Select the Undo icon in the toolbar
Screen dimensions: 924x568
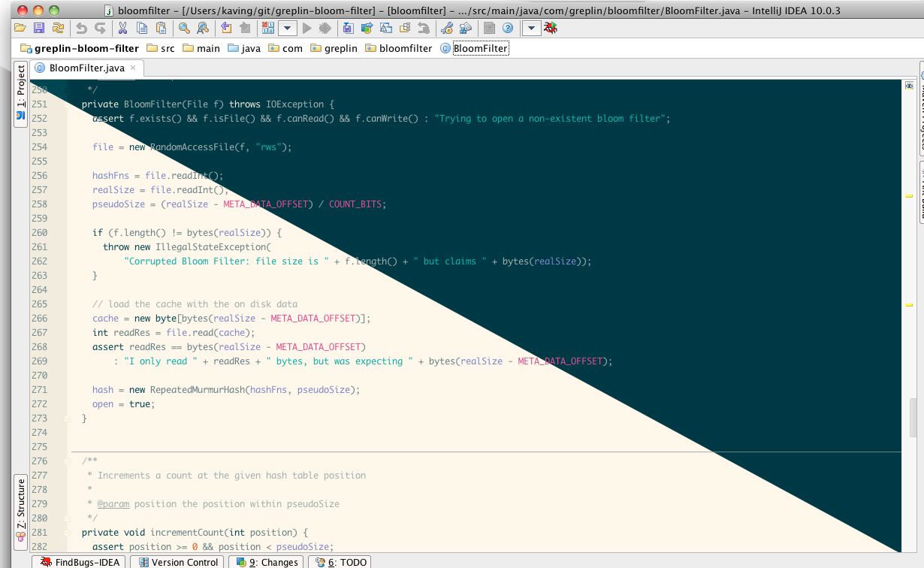(82, 28)
